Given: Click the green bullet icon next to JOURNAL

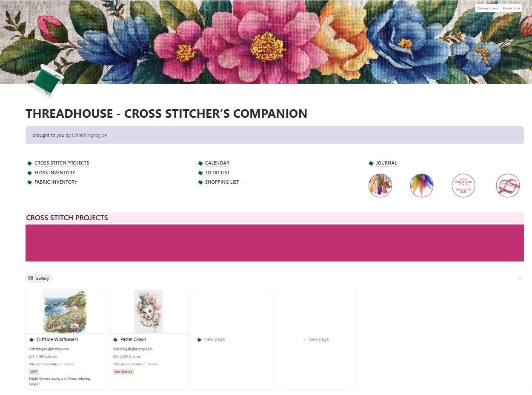Looking at the screenshot, I should pos(371,163).
